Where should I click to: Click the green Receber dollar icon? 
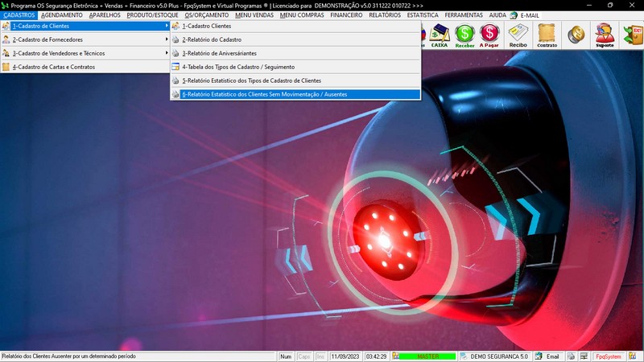(x=464, y=35)
